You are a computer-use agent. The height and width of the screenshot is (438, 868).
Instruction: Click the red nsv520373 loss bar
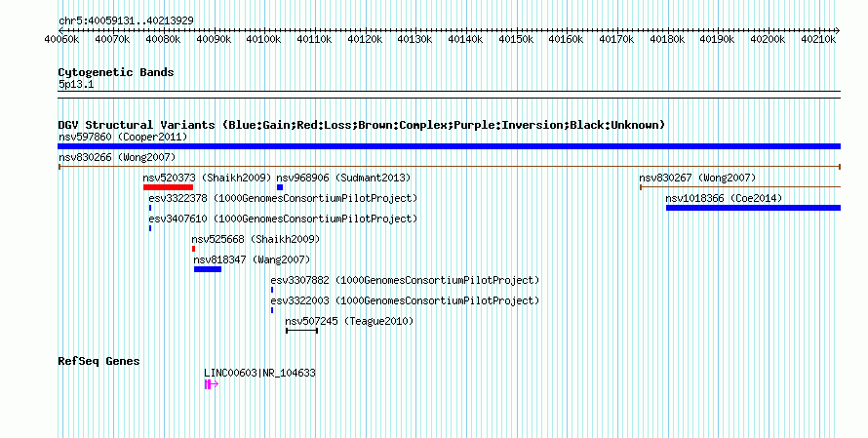[x=169, y=187]
